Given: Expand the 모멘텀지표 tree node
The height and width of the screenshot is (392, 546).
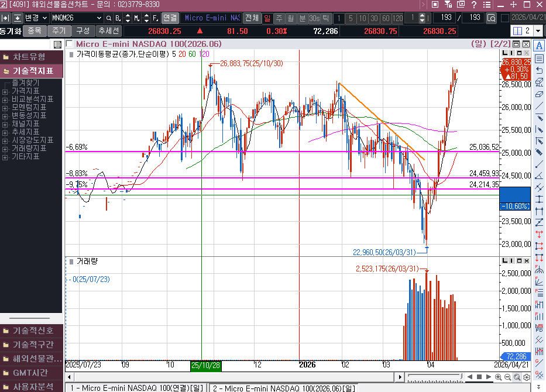Looking at the screenshot, I should coord(5,108).
